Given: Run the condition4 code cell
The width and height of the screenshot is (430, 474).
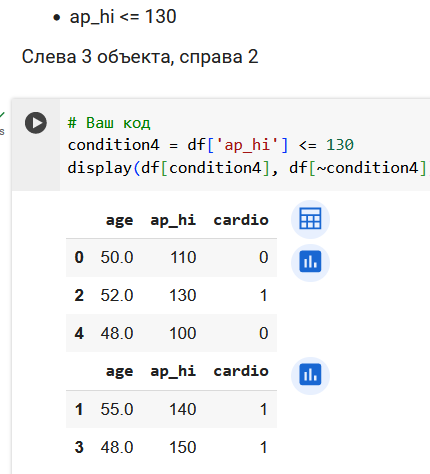Looking at the screenshot, I should pos(36,123).
